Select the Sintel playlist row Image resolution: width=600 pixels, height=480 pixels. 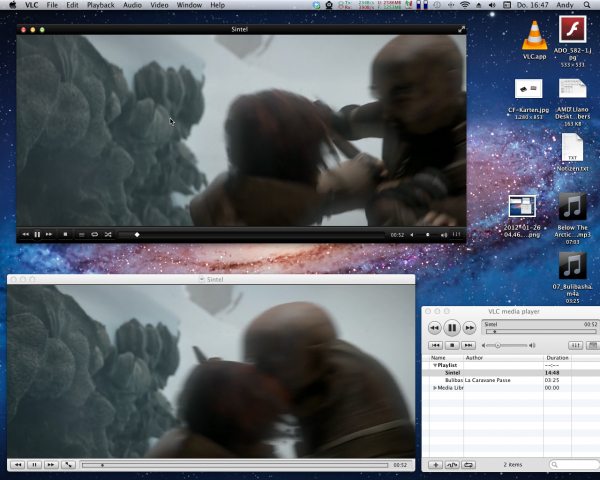[511, 372]
